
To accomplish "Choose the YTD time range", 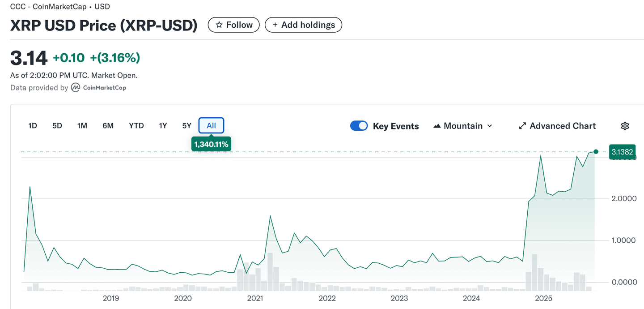I will (136, 126).
